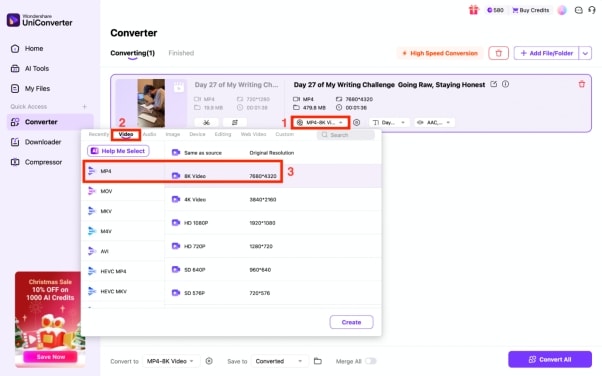The width and height of the screenshot is (602, 376).
Task: Select the Editing tab in format panel
Action: (x=223, y=134)
